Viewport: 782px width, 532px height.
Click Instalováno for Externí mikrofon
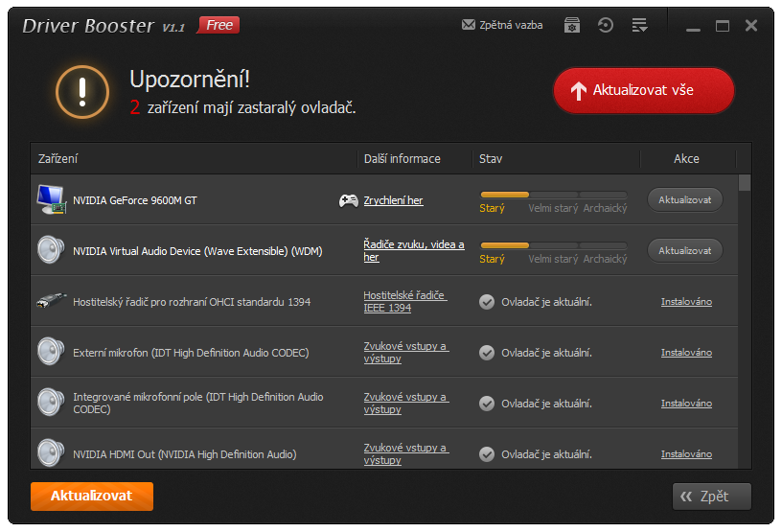[x=686, y=353]
